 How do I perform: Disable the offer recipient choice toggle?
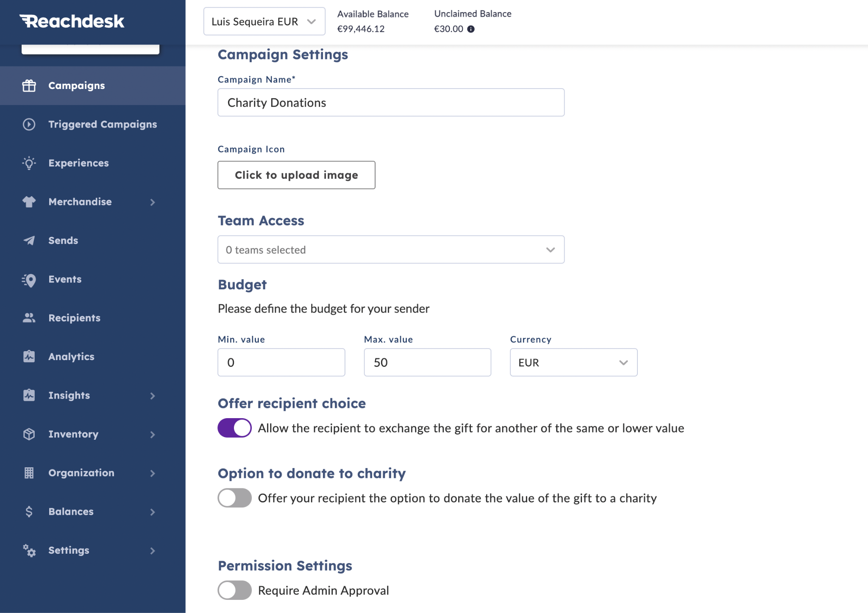click(234, 428)
